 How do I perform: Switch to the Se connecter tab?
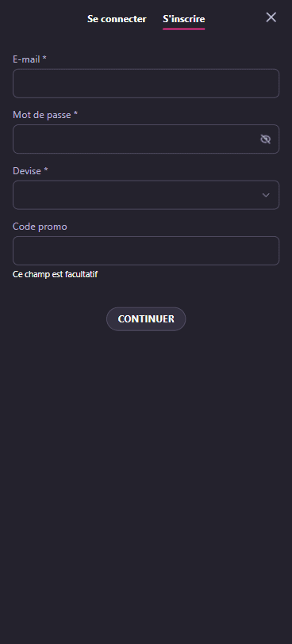tap(117, 19)
